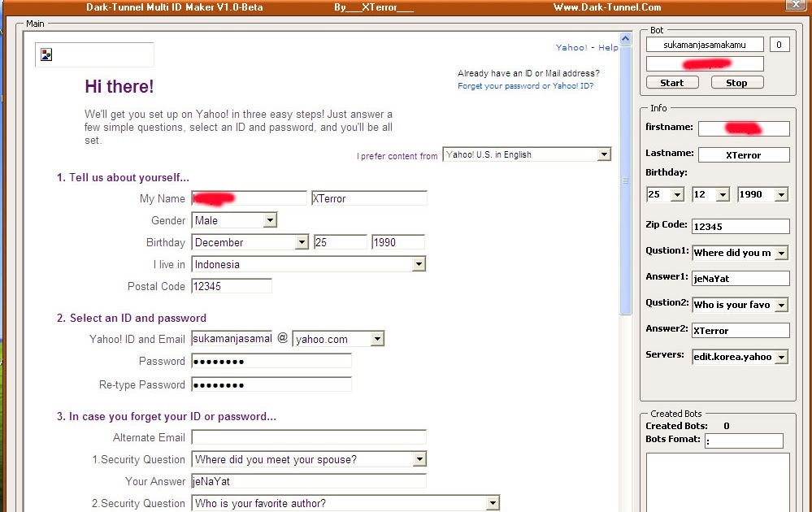Expand the Qustion1 dropdown in Info panel
Viewport: 812px width, 512px height.
pyautogui.click(x=740, y=253)
